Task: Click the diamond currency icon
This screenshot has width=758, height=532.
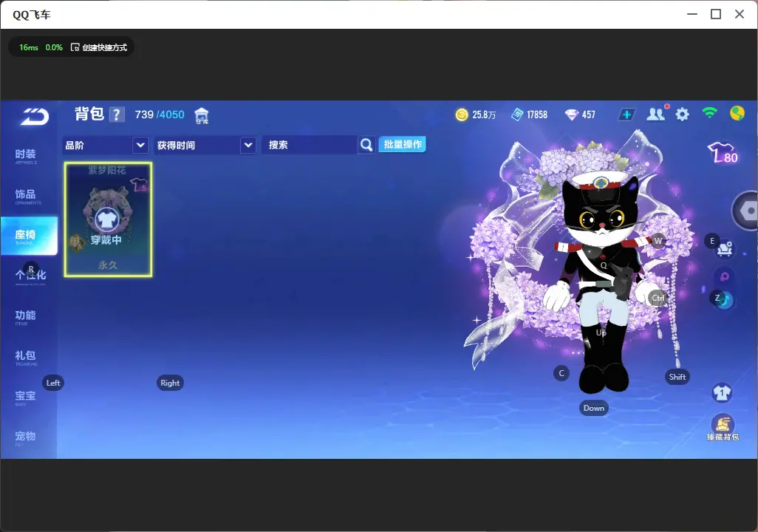Action: click(571, 115)
